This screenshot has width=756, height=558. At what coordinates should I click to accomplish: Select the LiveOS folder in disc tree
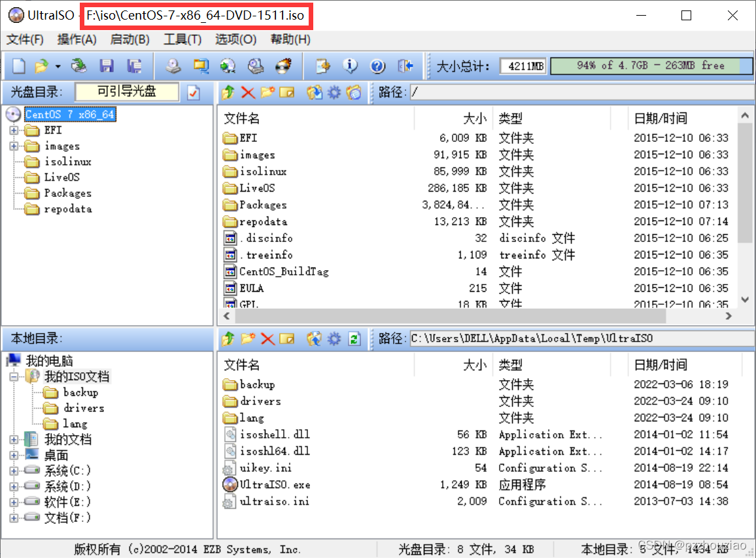pyautogui.click(x=62, y=177)
